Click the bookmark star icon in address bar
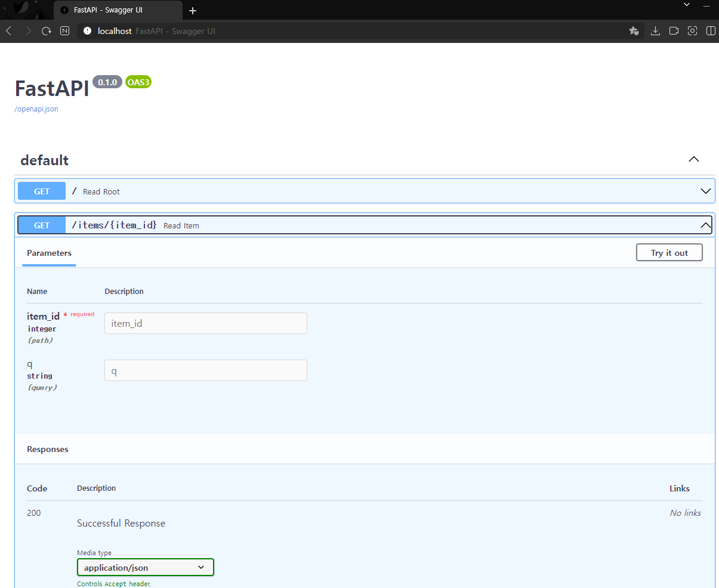The image size is (719, 588). [x=634, y=31]
